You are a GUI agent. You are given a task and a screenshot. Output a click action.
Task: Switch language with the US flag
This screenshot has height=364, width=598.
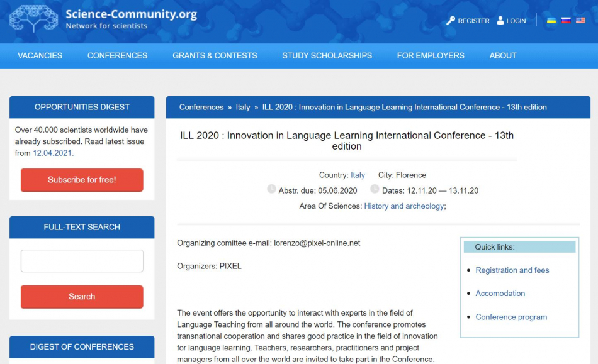pyautogui.click(x=580, y=21)
